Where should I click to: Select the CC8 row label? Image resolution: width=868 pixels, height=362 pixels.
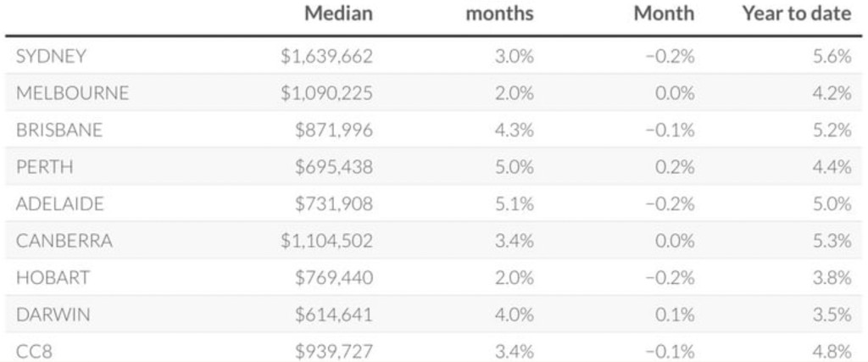click(x=34, y=351)
